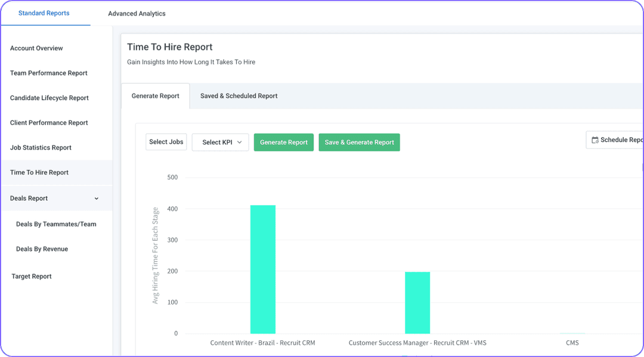This screenshot has height=357, width=644.
Task: Collapse the Deals Report section chevron
Action: pyautogui.click(x=96, y=198)
